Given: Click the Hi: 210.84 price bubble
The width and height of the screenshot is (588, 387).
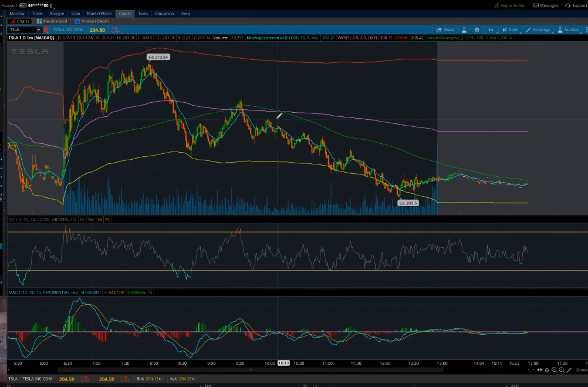Looking at the screenshot, I should tap(158, 57).
